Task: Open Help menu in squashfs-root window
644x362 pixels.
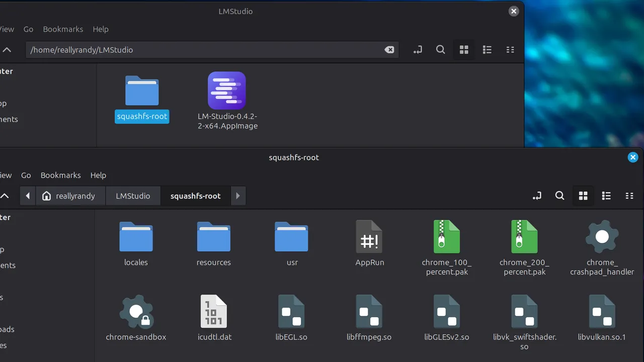Action: coord(98,175)
